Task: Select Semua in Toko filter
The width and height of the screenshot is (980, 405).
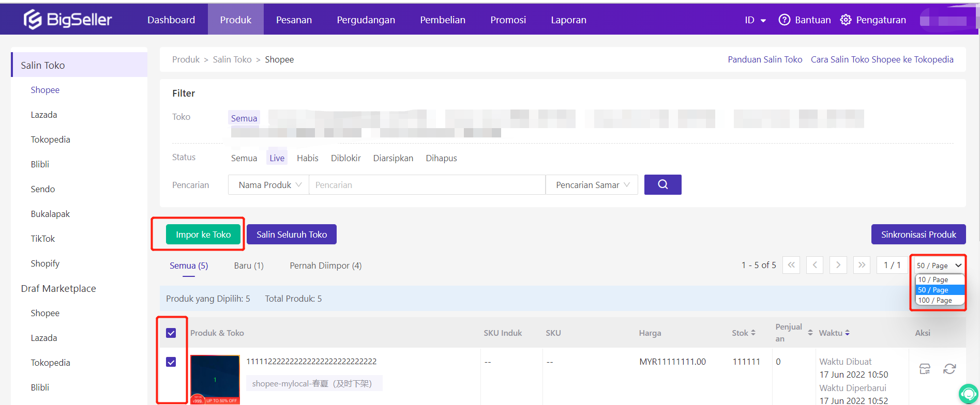Action: click(x=244, y=118)
